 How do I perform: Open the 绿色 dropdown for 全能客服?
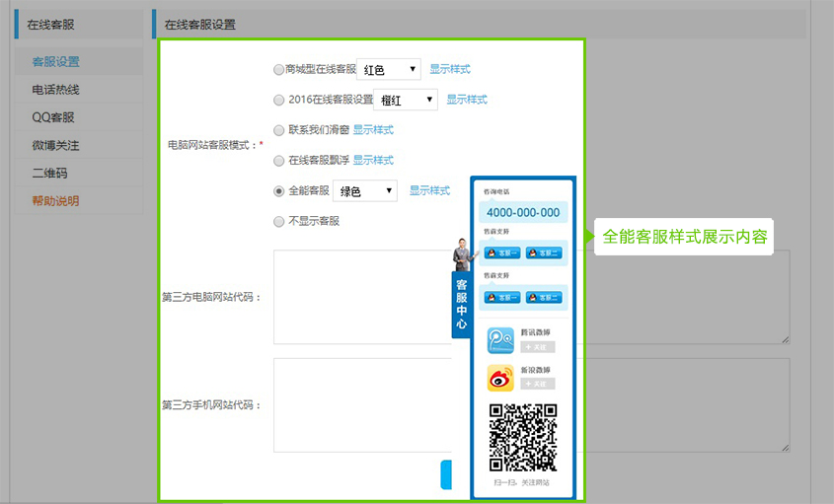tap(365, 191)
